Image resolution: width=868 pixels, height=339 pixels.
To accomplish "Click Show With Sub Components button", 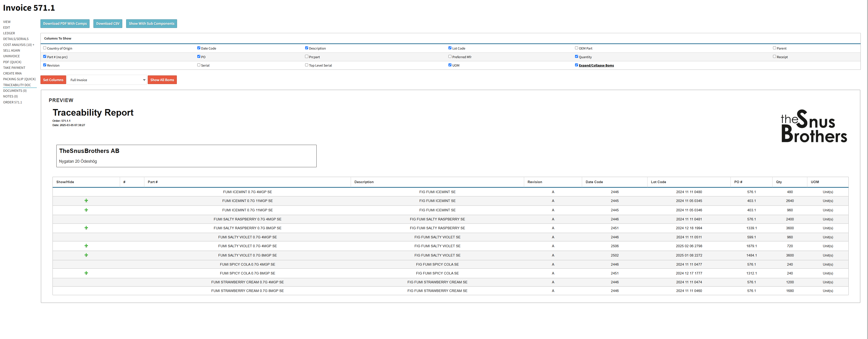I will [x=152, y=24].
